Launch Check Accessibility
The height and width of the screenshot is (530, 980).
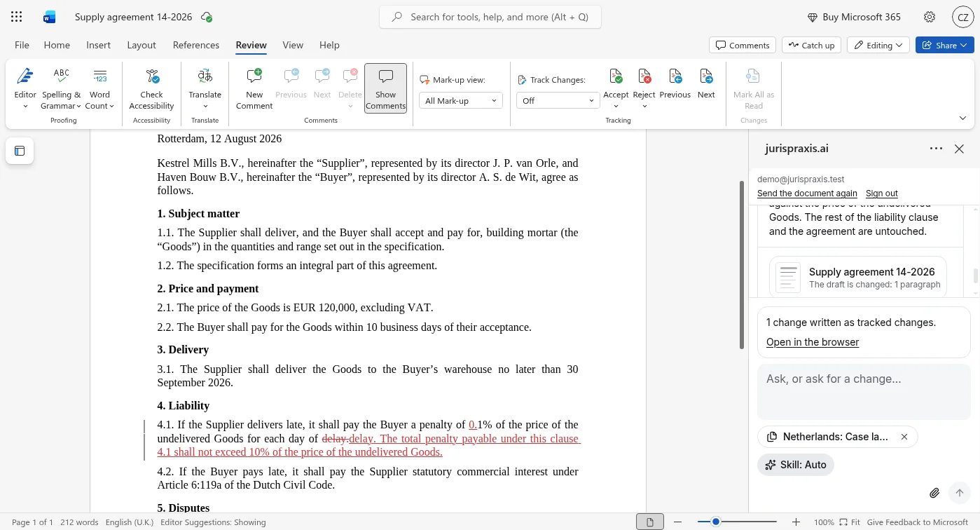(151, 88)
